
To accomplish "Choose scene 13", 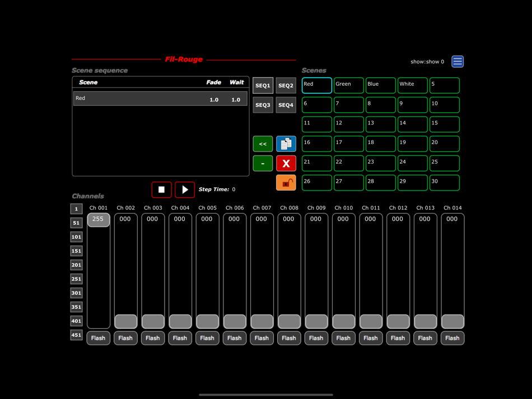I will 381,124.
